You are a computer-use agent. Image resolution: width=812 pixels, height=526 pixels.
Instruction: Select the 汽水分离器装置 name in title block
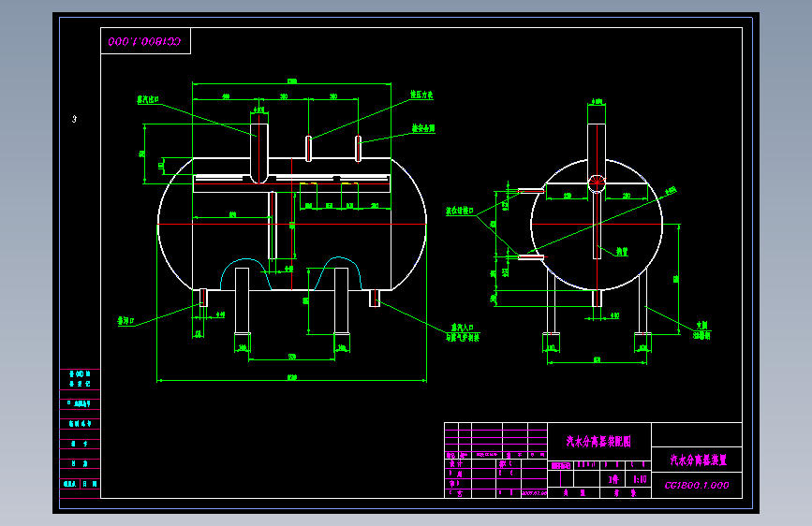(698, 460)
